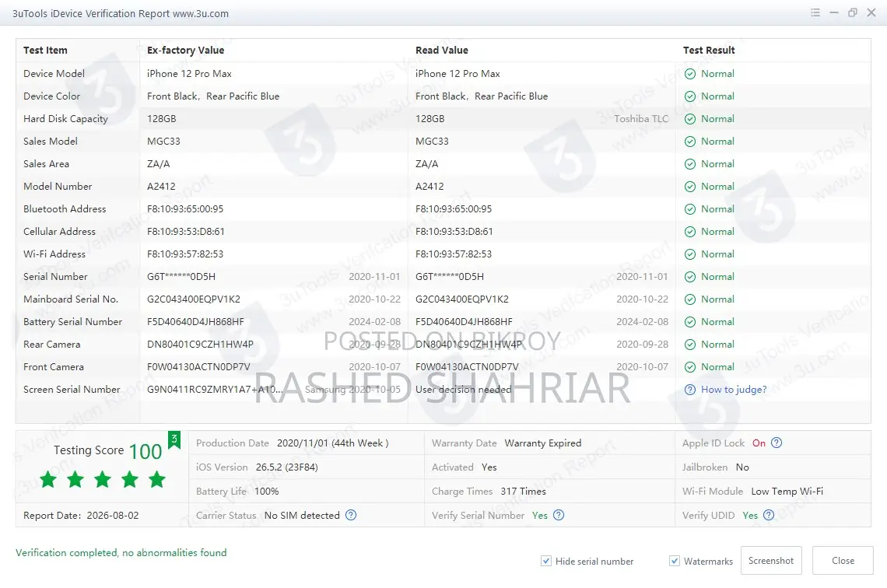Click the 'No SIM detected' status text
887x588 pixels.
coord(302,516)
